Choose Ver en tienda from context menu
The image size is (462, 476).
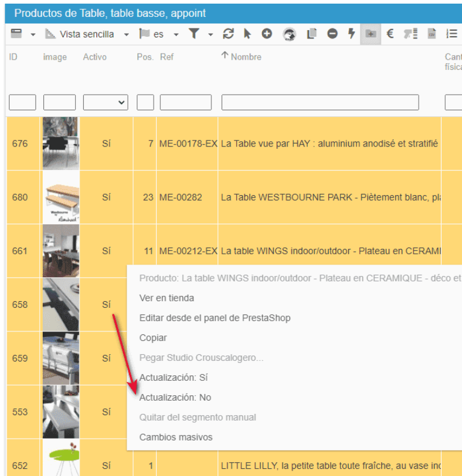click(167, 298)
